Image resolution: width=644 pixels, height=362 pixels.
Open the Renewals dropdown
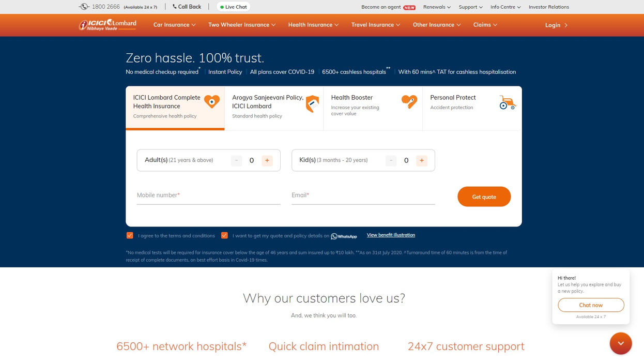(x=437, y=7)
